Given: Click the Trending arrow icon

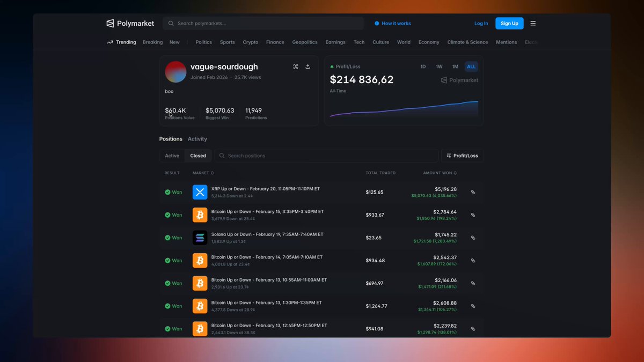Looking at the screenshot, I should pyautogui.click(x=110, y=42).
